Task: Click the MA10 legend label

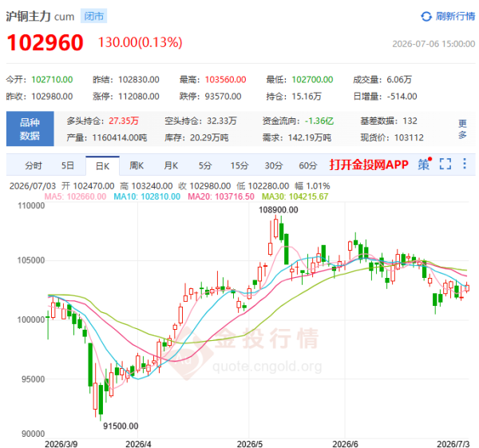Action: click(147, 196)
